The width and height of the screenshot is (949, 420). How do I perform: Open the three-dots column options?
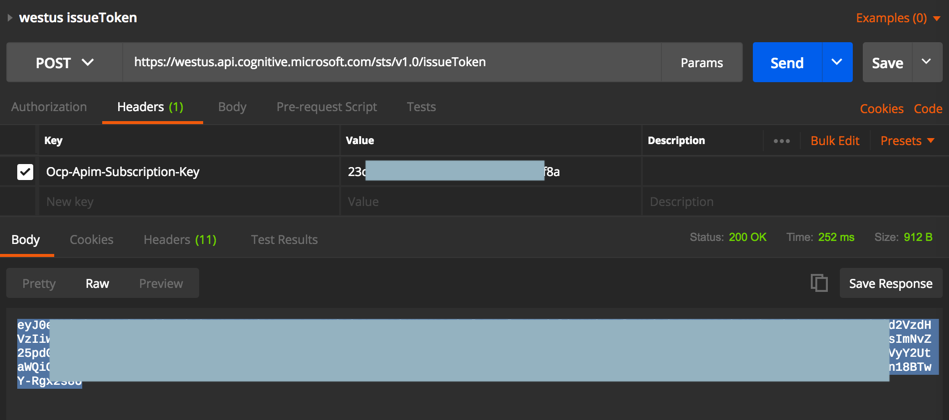782,141
